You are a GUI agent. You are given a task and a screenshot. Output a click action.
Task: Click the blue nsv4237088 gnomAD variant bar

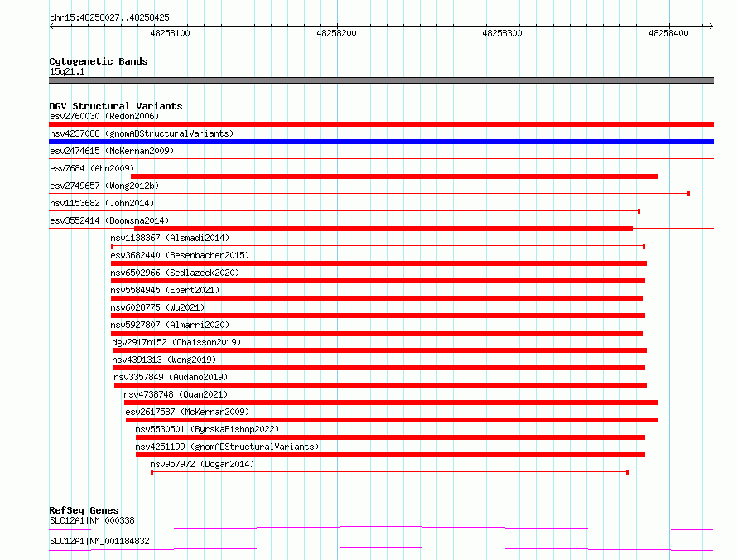381,142
